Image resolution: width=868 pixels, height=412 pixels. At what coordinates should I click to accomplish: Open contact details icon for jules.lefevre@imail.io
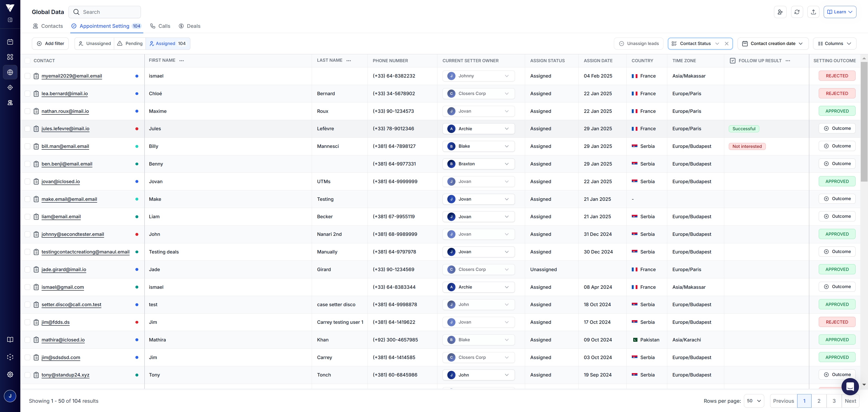click(36, 129)
